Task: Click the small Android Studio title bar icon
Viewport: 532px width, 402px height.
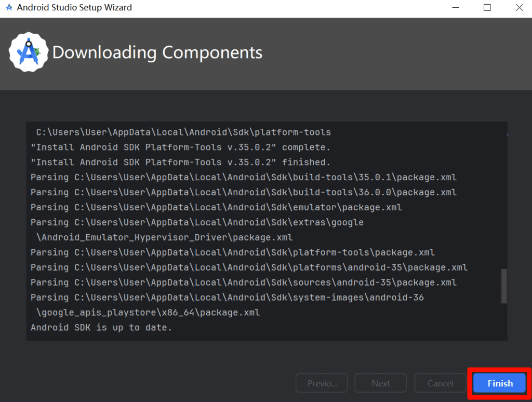Action: click(9, 8)
